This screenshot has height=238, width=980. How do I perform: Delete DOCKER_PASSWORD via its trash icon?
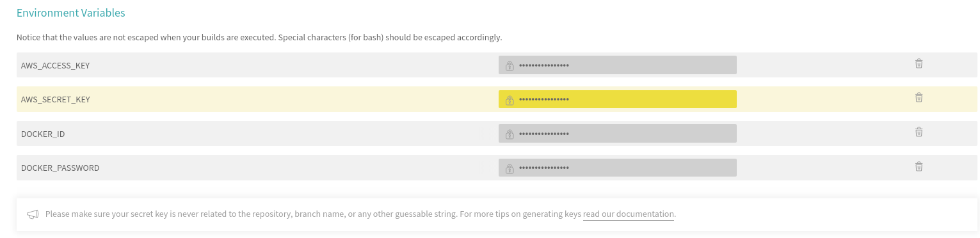tap(919, 166)
